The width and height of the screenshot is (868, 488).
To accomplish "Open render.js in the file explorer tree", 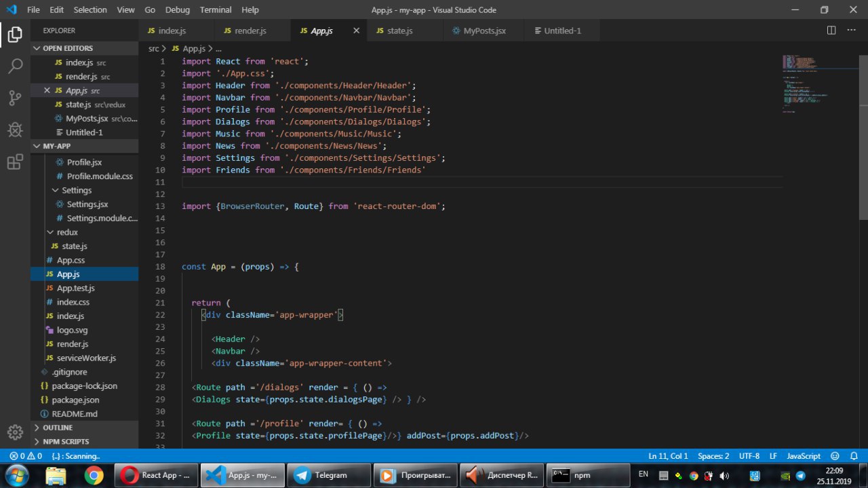I will pos(72,344).
